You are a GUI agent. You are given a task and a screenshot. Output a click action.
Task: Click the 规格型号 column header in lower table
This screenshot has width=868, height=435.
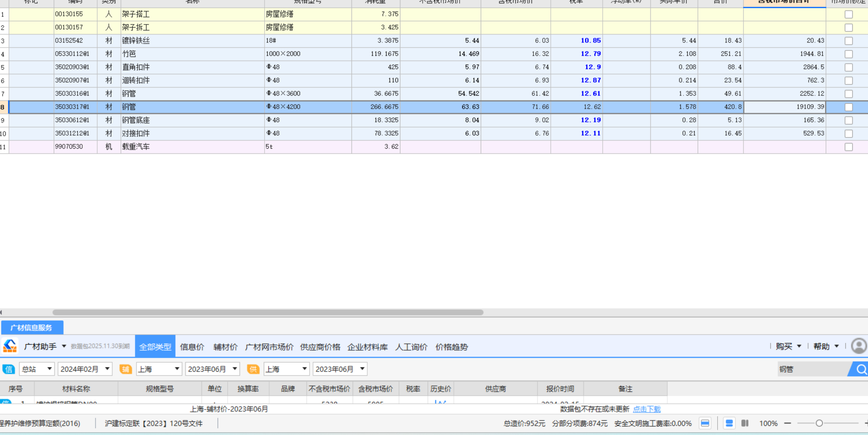pyautogui.click(x=160, y=389)
